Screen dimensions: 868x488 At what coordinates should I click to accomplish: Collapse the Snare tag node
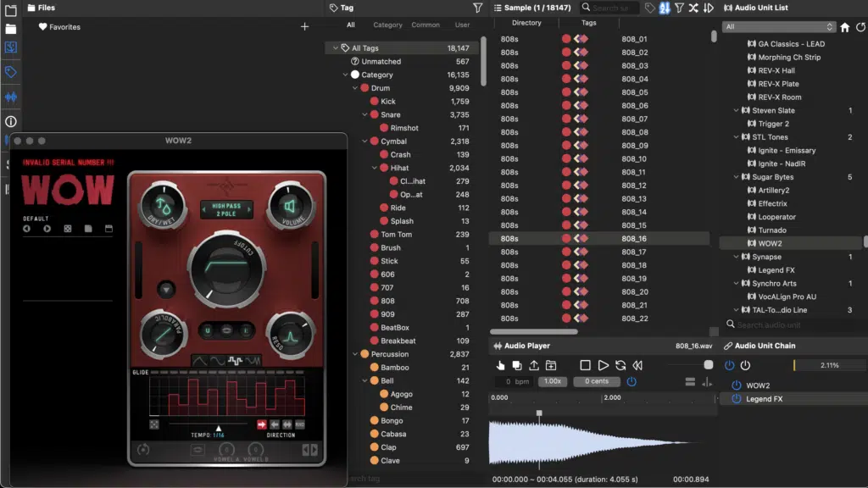pyautogui.click(x=364, y=114)
